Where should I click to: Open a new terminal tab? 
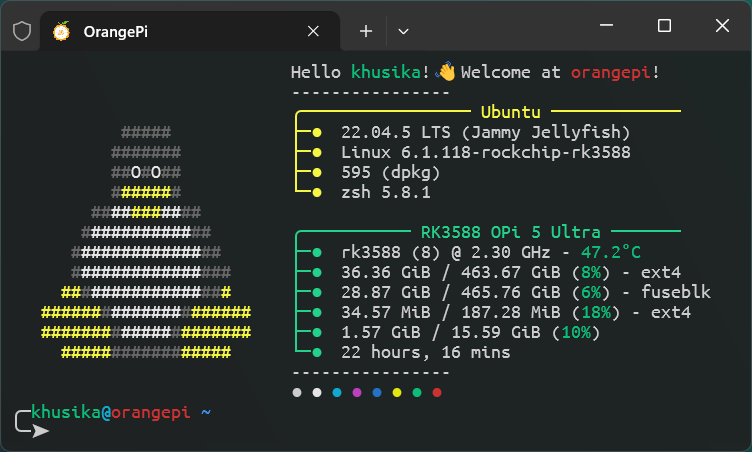(x=366, y=31)
